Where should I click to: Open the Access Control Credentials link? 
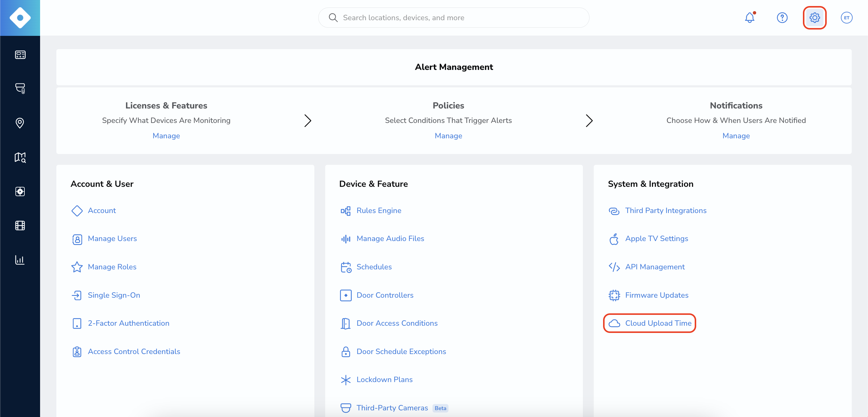[134, 351]
